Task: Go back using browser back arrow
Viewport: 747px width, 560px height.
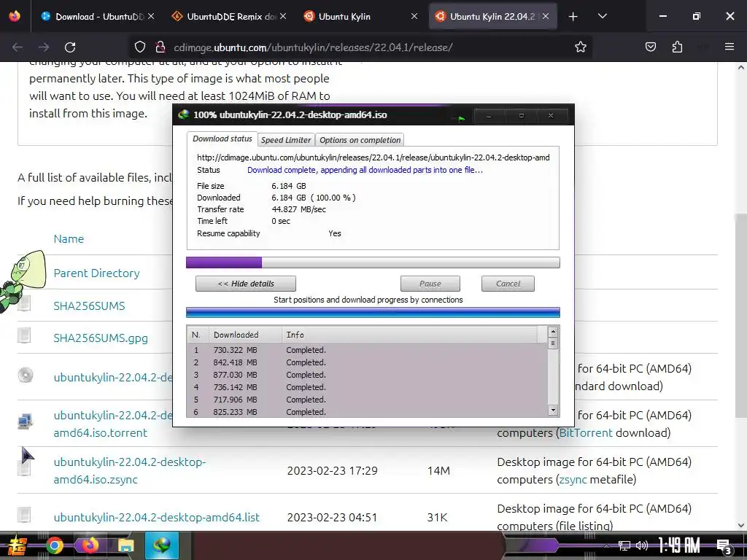Action: (x=18, y=47)
